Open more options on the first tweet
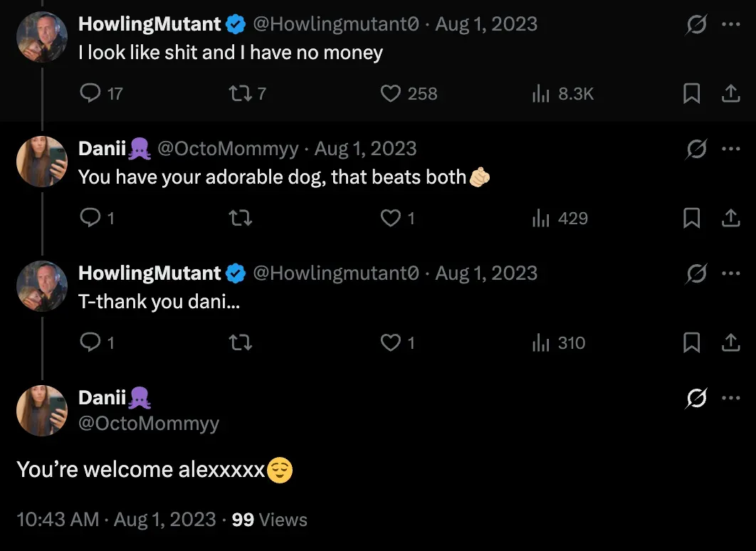The height and width of the screenshot is (551, 756). (730, 23)
